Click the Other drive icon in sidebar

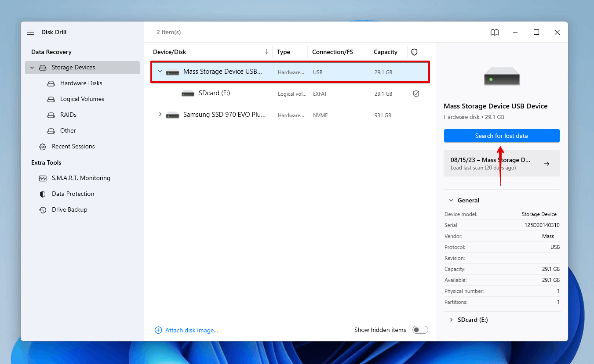(x=51, y=131)
